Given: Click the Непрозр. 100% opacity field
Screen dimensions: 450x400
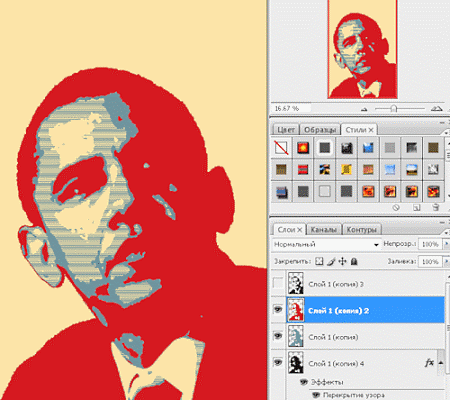Looking at the screenshot, I should click(x=430, y=244).
